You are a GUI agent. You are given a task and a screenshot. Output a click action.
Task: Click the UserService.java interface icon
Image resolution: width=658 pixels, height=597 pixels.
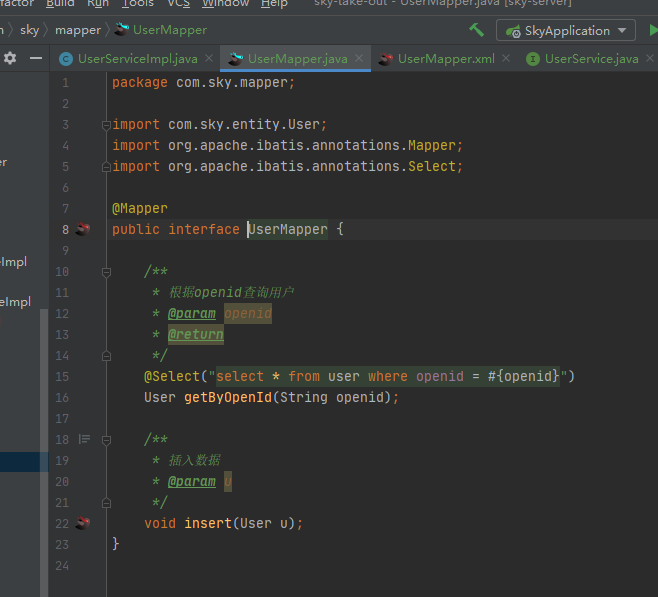pos(533,59)
